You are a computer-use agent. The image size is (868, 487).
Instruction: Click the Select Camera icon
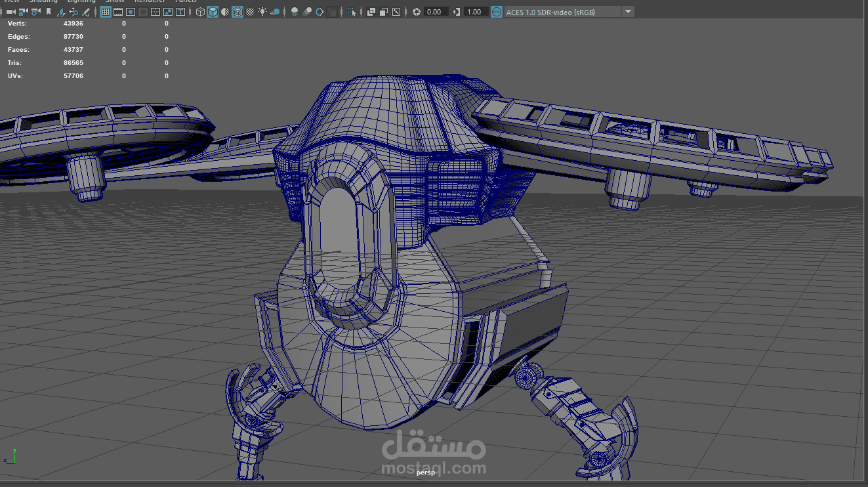coord(11,12)
